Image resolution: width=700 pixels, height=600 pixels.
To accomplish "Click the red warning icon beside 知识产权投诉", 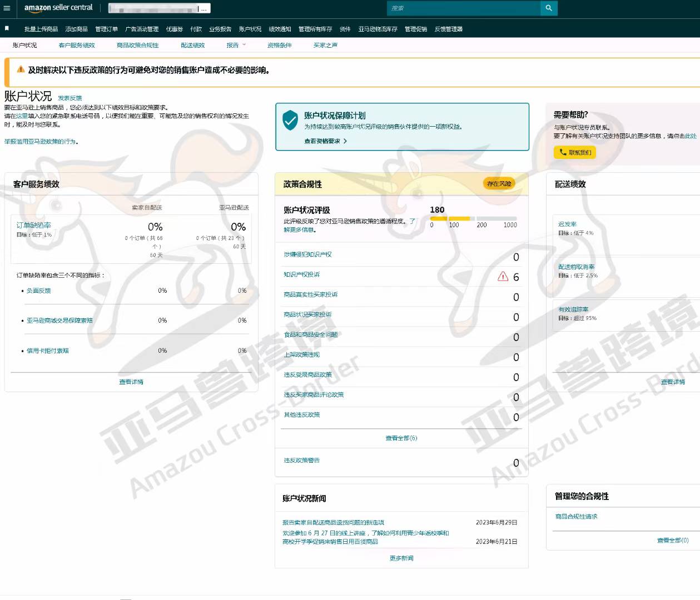I will pyautogui.click(x=503, y=276).
